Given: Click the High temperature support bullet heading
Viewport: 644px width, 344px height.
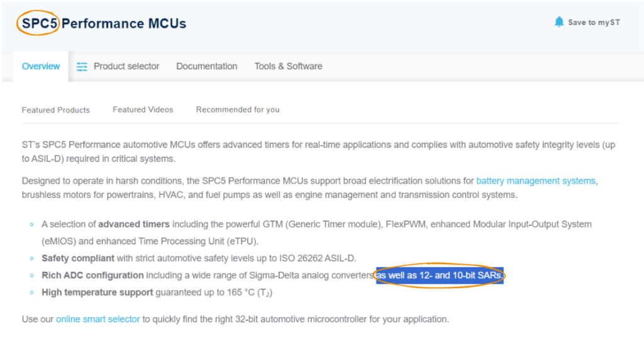Looking at the screenshot, I should coord(97,292).
